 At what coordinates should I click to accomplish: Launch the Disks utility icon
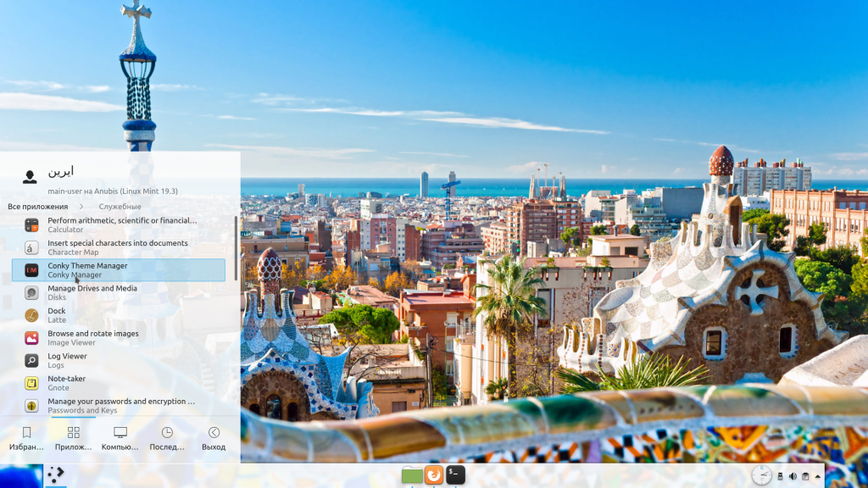(x=31, y=292)
